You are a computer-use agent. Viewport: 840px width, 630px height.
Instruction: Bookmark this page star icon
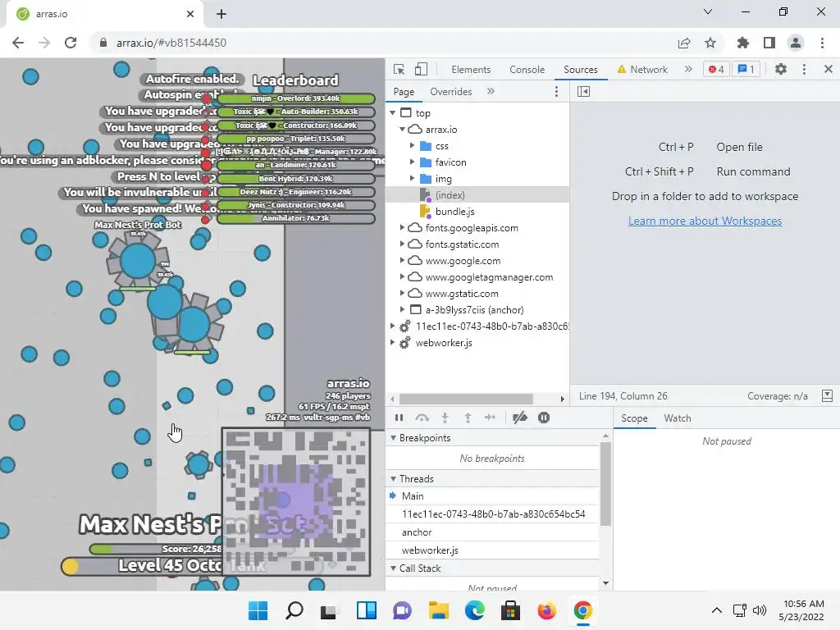point(710,43)
